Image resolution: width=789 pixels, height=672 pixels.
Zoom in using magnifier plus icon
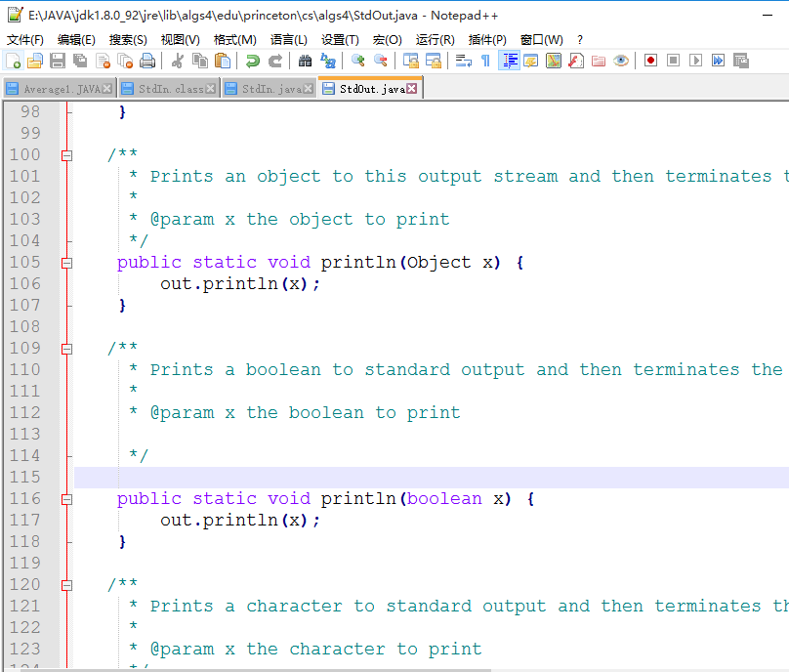(357, 61)
